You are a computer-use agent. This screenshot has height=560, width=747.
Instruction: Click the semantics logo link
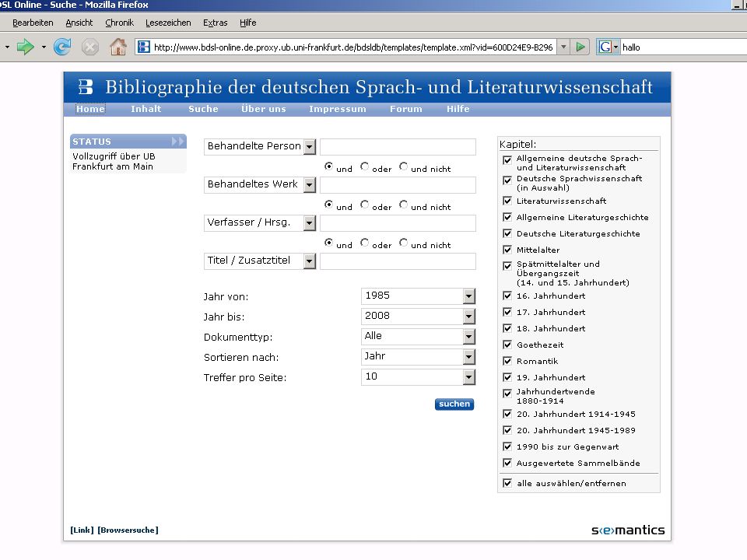pyautogui.click(x=628, y=530)
